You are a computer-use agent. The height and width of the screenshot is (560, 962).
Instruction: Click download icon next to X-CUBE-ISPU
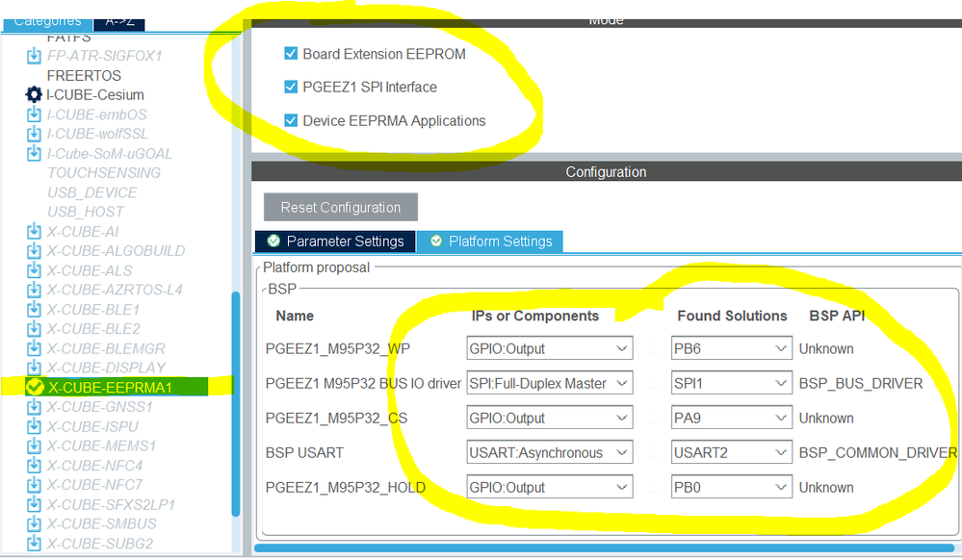[x=34, y=426]
